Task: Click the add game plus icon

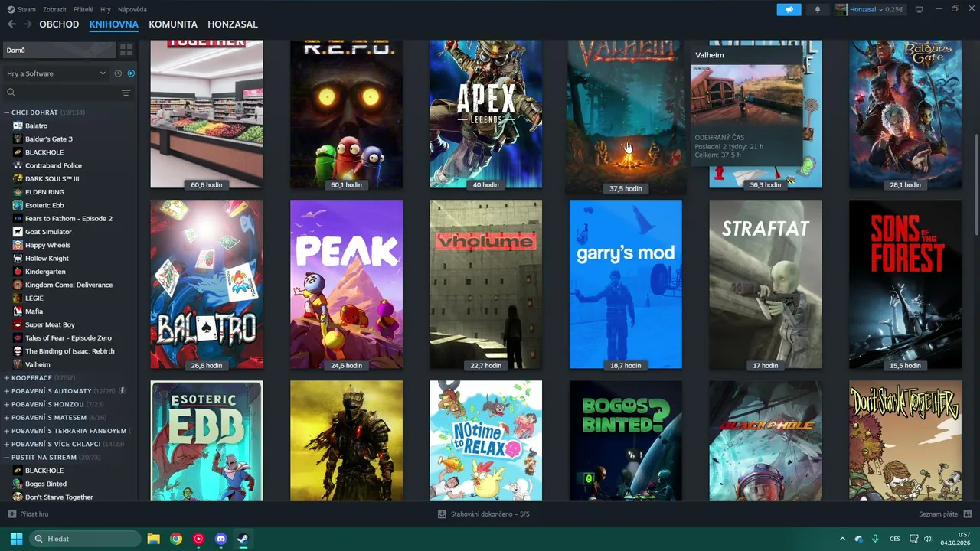Action: (x=11, y=514)
